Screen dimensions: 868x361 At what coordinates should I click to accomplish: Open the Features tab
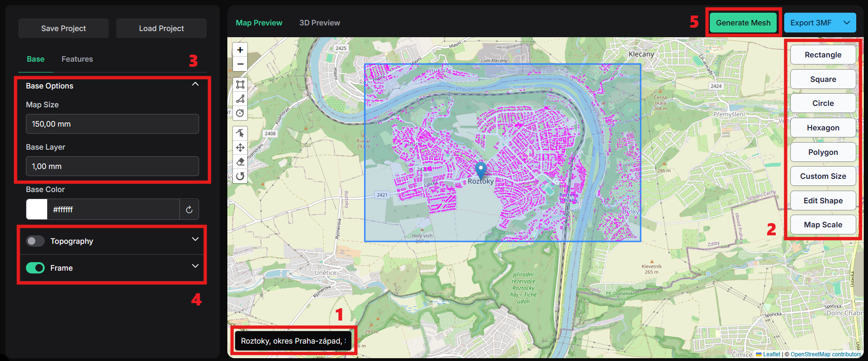[x=77, y=59]
